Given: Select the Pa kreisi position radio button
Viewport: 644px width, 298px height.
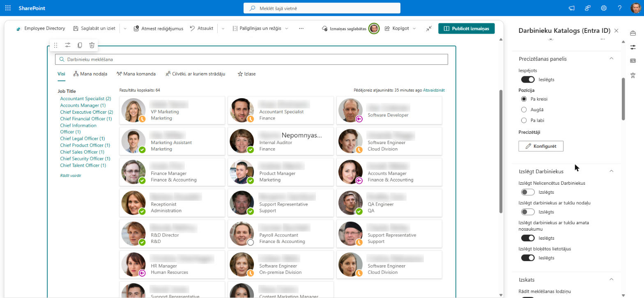Looking at the screenshot, I should click(x=524, y=99).
